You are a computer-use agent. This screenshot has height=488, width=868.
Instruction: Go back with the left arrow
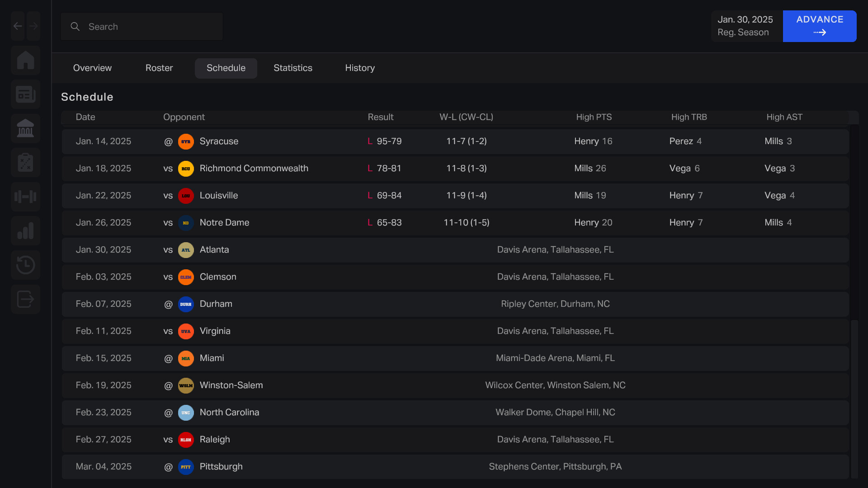pos(18,26)
